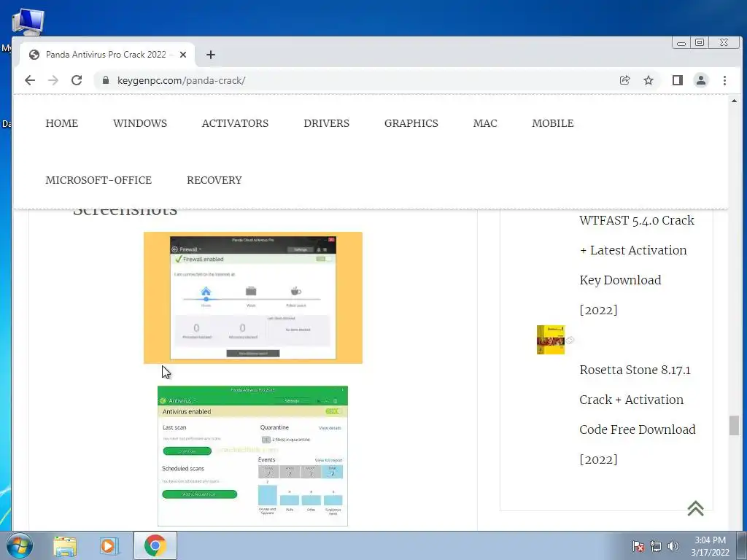
Task: Click My Computer desktop icon
Action: [x=28, y=23]
